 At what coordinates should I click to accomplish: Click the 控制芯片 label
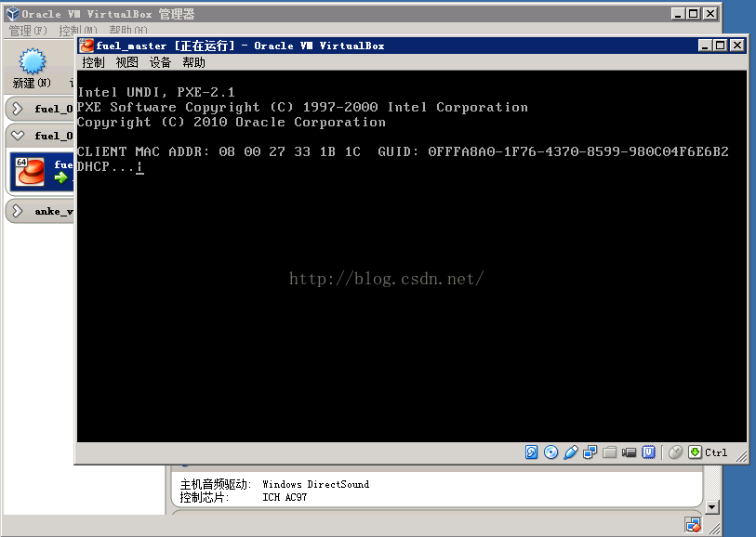[x=205, y=497]
